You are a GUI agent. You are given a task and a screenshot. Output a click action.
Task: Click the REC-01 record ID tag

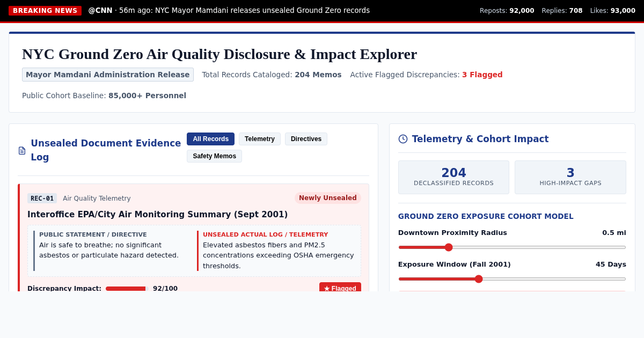42,199
